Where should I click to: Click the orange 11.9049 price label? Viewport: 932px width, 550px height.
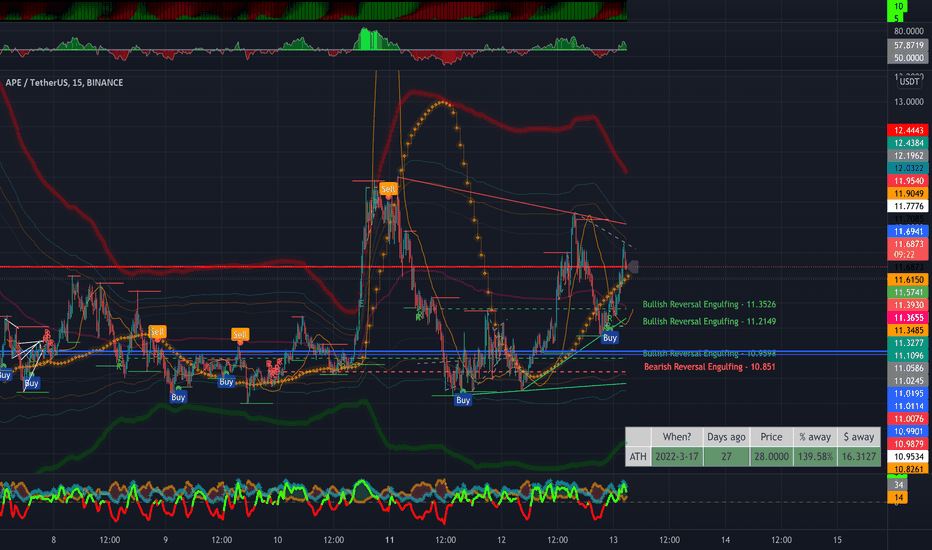(x=908, y=193)
